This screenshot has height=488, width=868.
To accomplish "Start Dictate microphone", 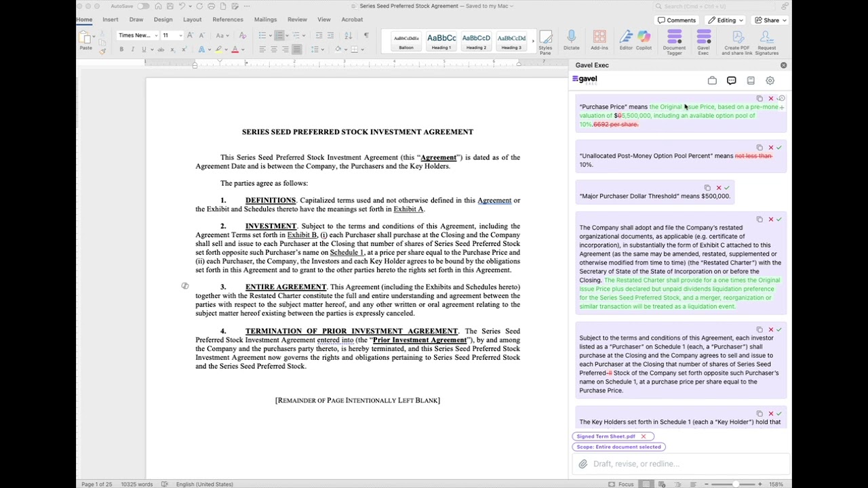I will point(571,41).
